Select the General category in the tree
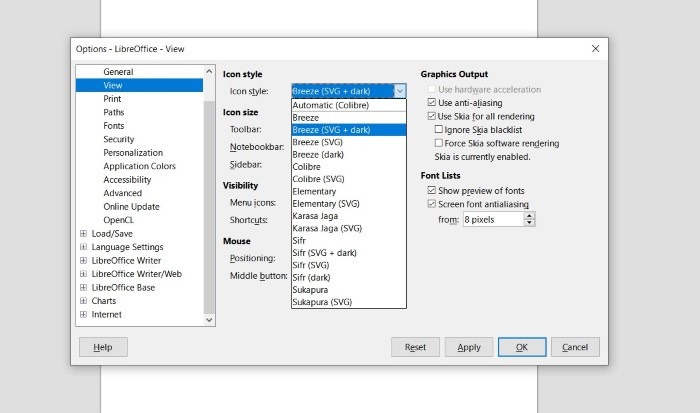Image resolution: width=700 pixels, height=413 pixels. [x=118, y=72]
